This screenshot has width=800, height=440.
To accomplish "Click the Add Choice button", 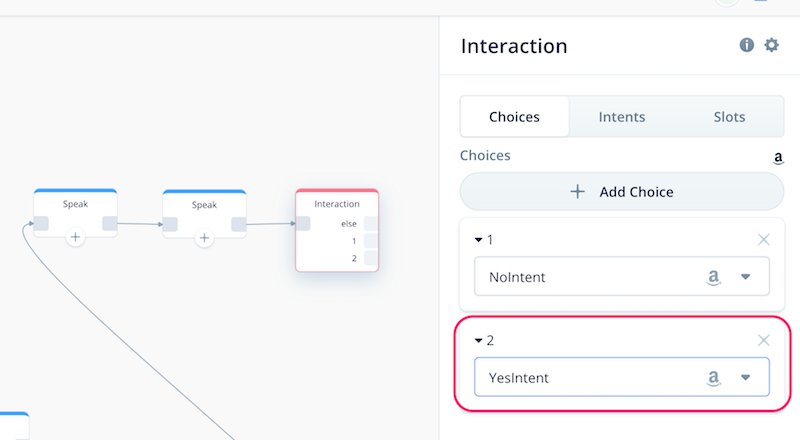I will click(621, 192).
